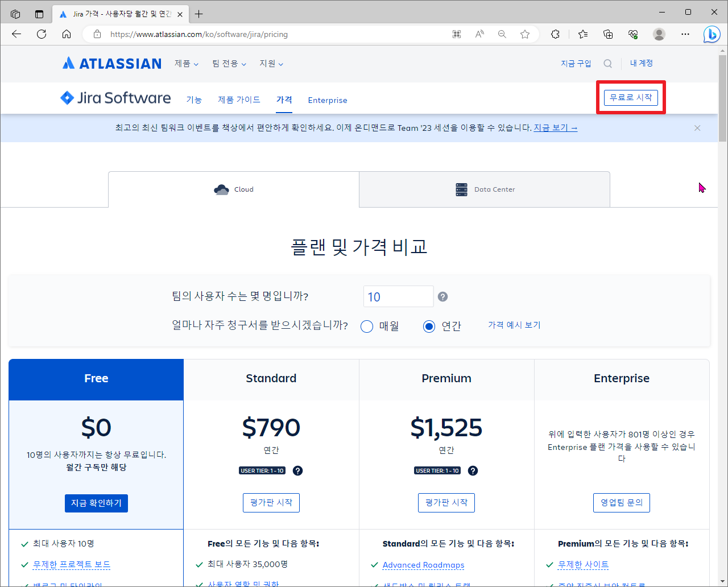
Task: Click the Atlassian logo
Action: pyautogui.click(x=112, y=63)
